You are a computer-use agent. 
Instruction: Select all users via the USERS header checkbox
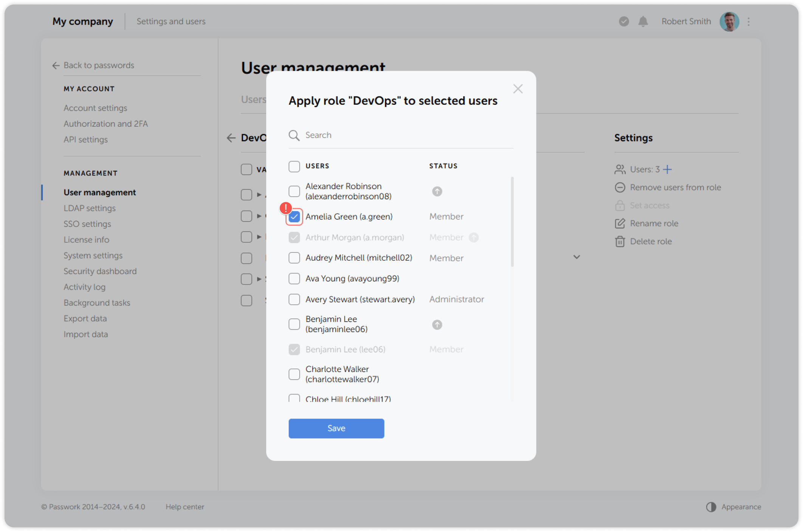(x=294, y=166)
